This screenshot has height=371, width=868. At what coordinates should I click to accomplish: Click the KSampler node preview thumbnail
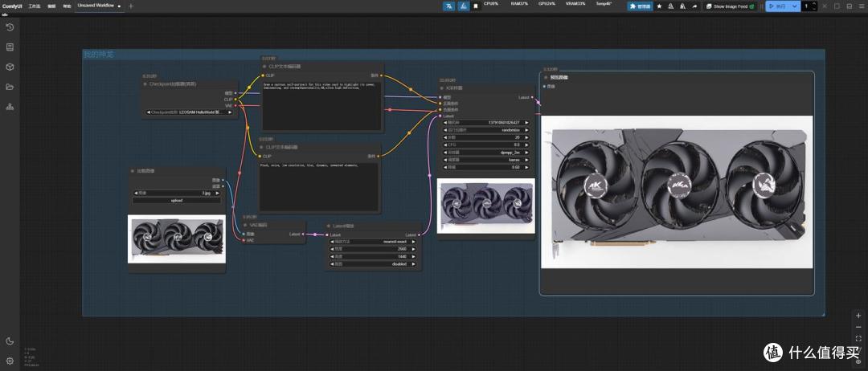click(x=486, y=205)
